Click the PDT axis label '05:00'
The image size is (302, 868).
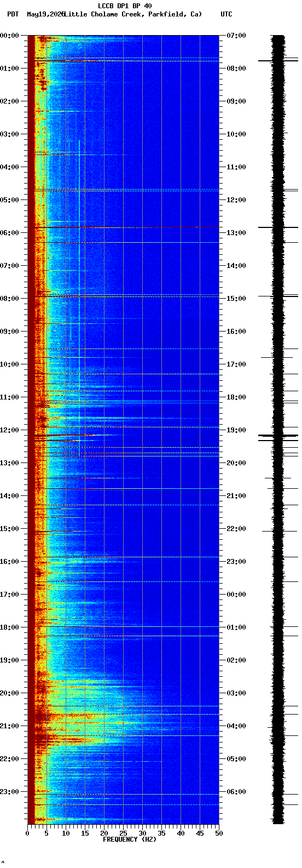(9, 200)
